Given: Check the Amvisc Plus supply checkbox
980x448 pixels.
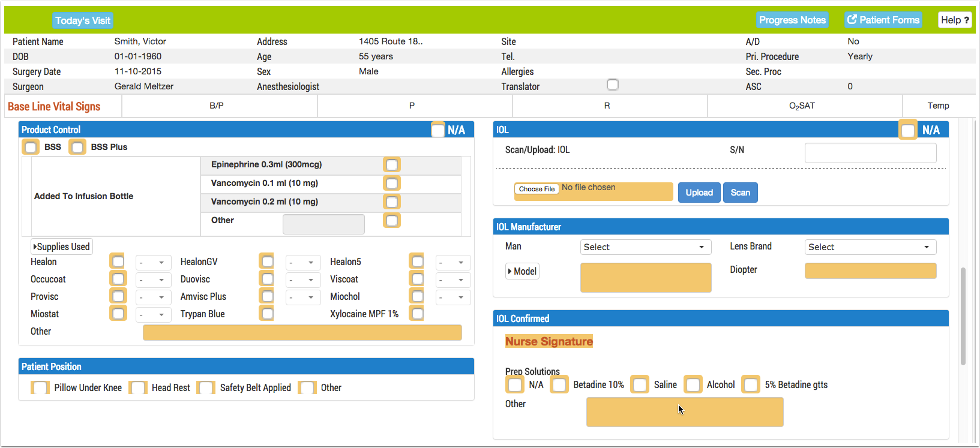Looking at the screenshot, I should point(268,296).
